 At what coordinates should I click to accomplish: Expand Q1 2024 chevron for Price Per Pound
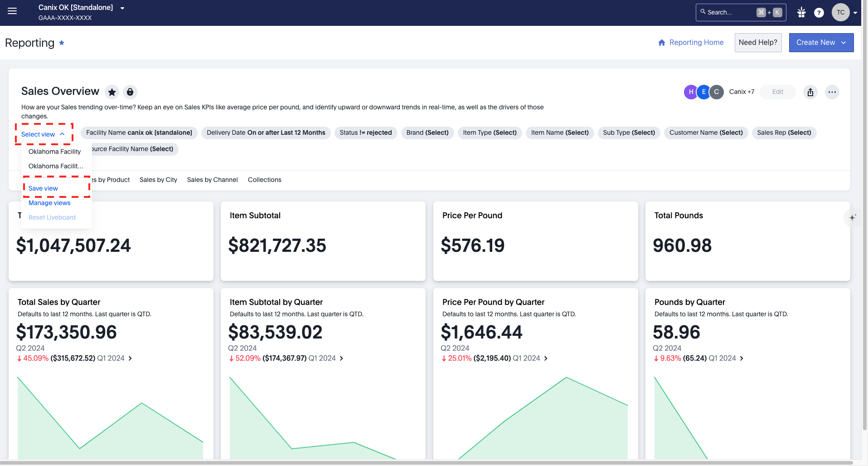546,358
